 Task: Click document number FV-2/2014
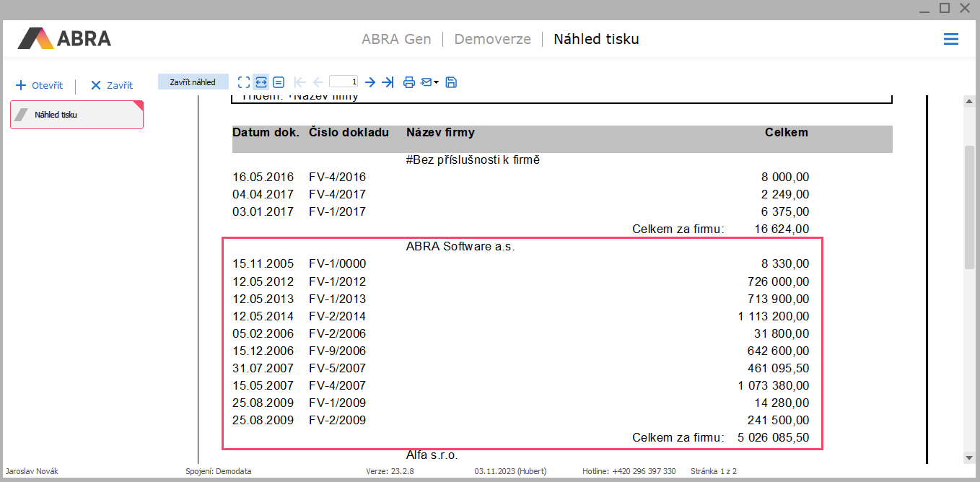coord(337,316)
